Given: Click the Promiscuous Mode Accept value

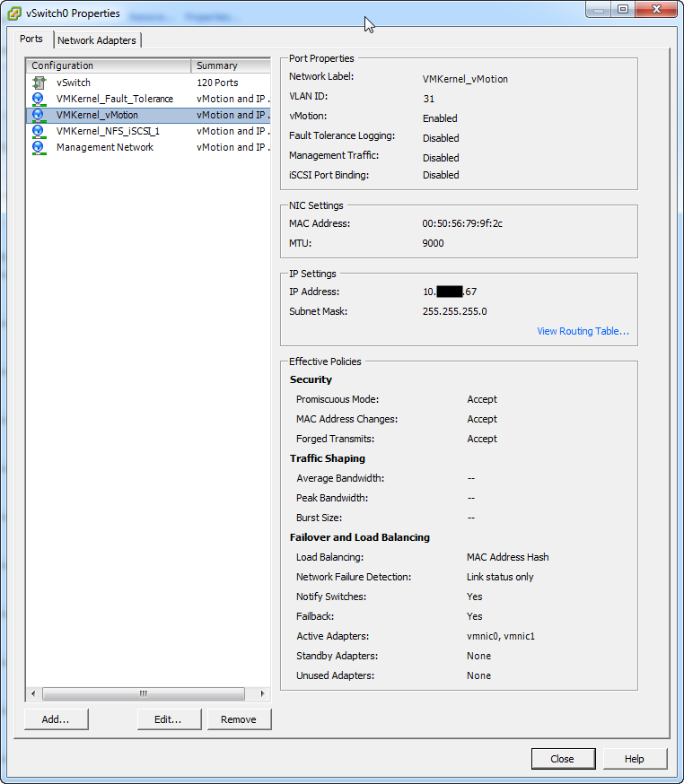Looking at the screenshot, I should point(482,399).
